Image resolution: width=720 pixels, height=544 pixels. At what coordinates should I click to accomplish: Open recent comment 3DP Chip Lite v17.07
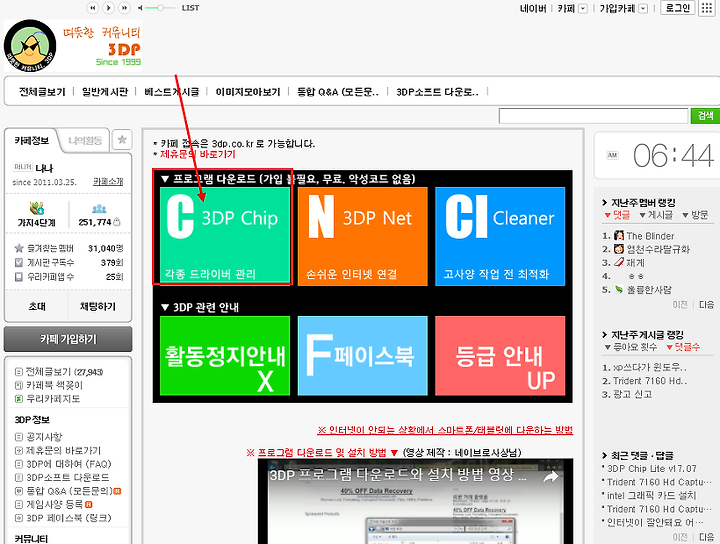click(x=652, y=469)
